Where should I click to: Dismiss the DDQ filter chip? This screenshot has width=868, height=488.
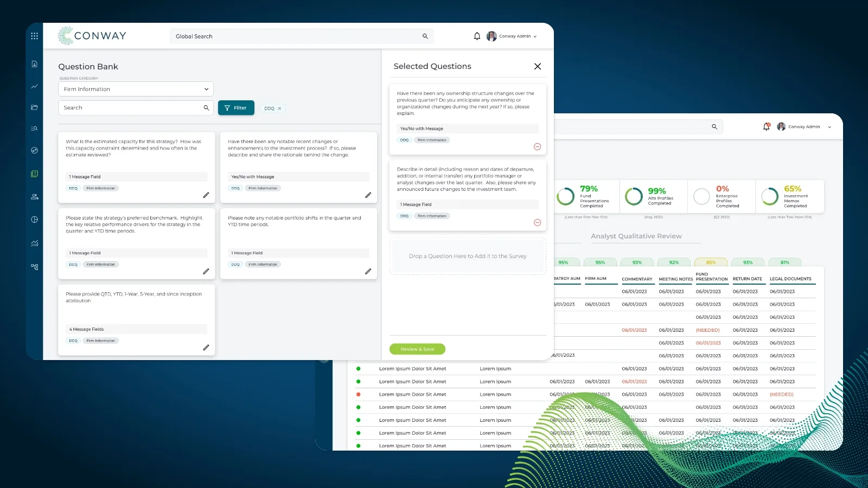click(x=280, y=108)
